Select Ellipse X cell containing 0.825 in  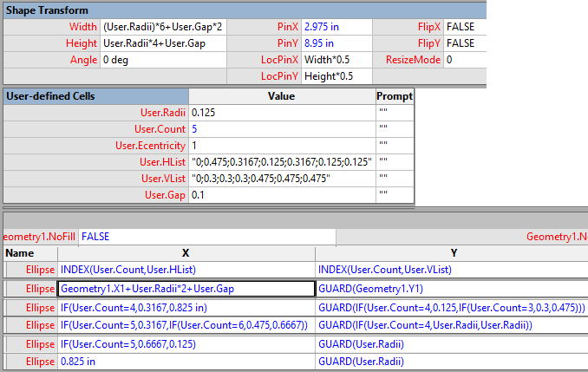186,362
